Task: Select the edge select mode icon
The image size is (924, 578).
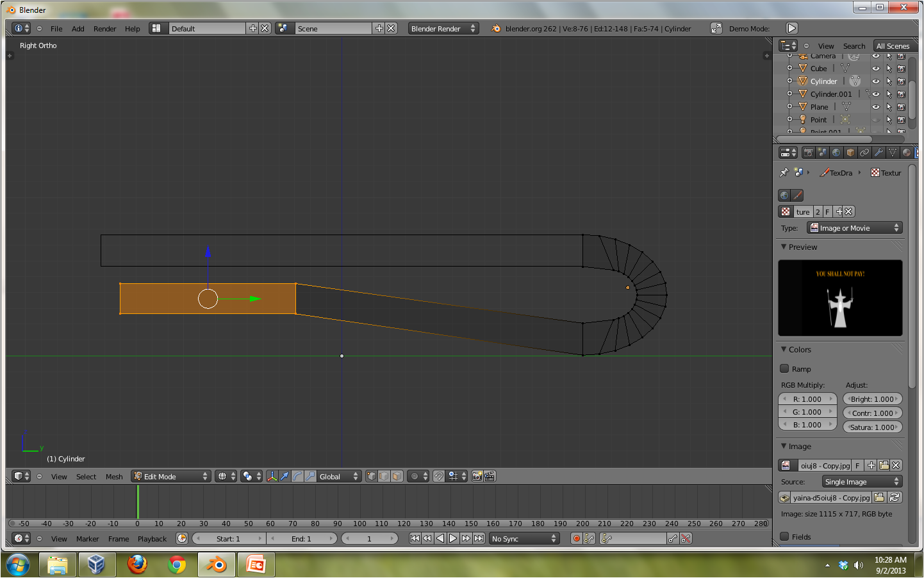Action: [384, 476]
